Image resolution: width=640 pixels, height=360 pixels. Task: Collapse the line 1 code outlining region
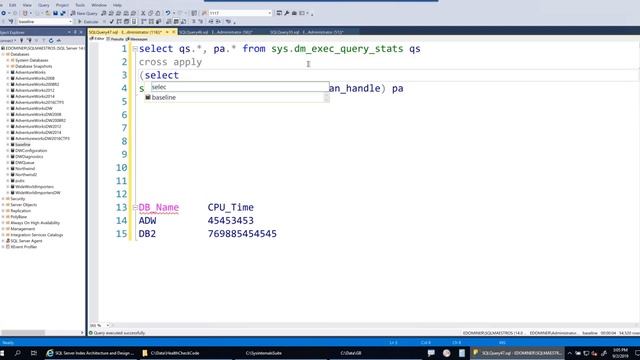click(135, 49)
